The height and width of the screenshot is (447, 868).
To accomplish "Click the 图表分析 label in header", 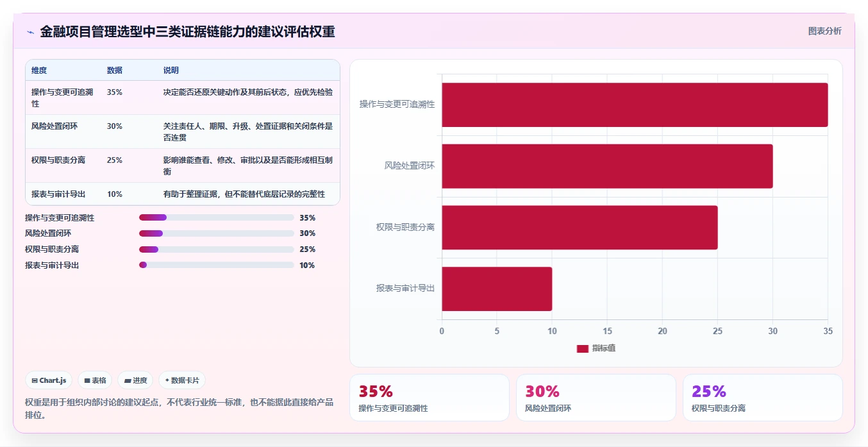I will [824, 31].
